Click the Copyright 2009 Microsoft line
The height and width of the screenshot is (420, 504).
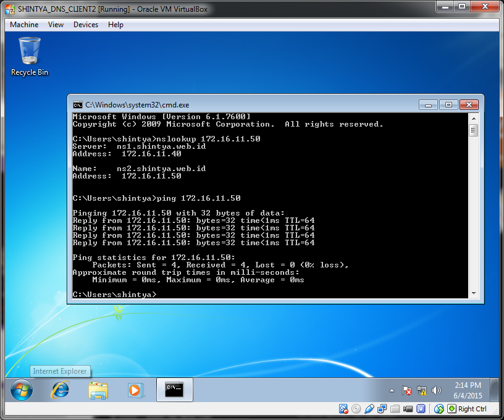click(x=228, y=124)
